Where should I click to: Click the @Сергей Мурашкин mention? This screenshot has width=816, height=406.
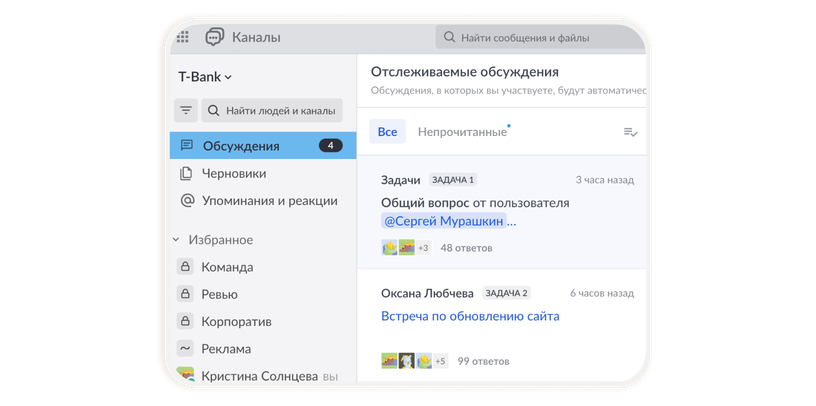443,221
